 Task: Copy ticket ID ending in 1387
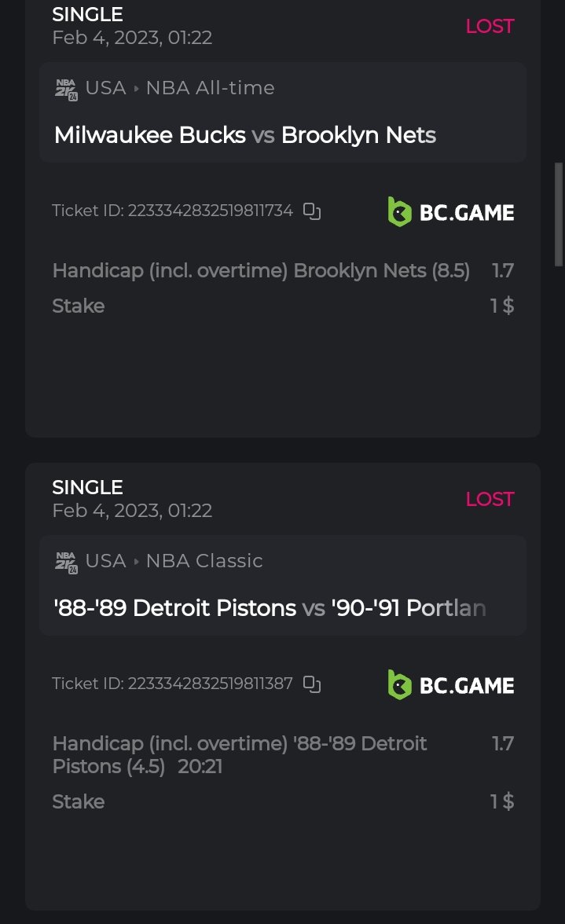[312, 684]
